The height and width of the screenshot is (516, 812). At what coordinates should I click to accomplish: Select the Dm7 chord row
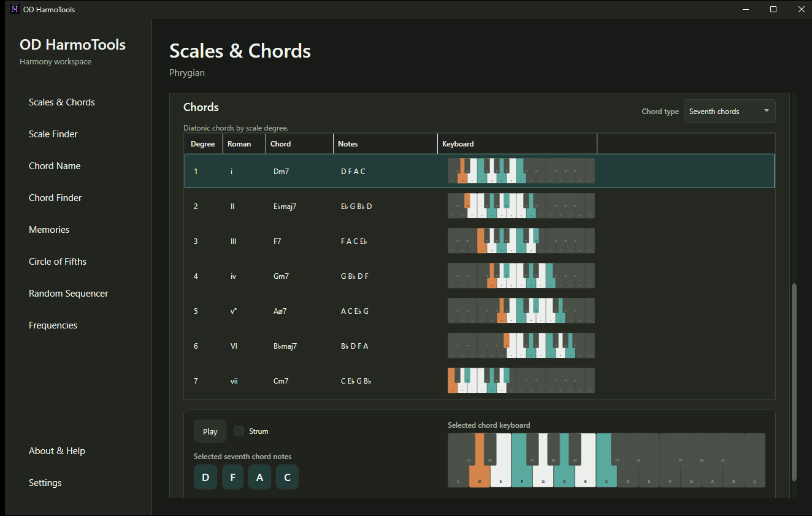480,171
